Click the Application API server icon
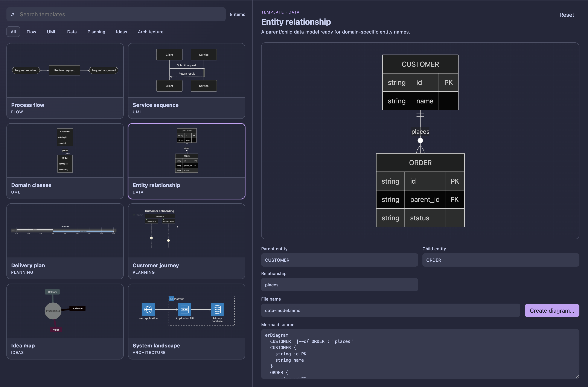 pos(184,309)
